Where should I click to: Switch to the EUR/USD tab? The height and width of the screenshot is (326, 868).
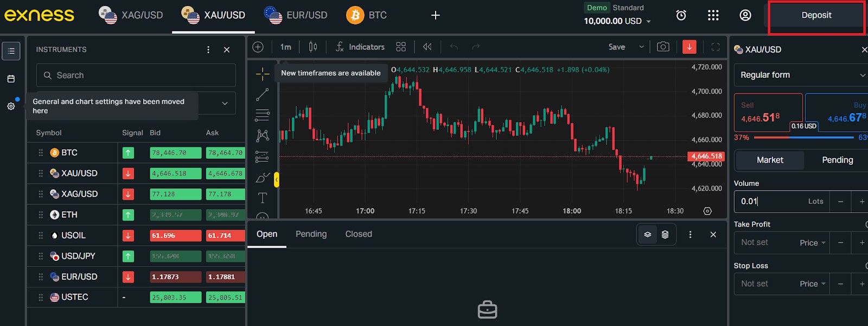pos(296,15)
